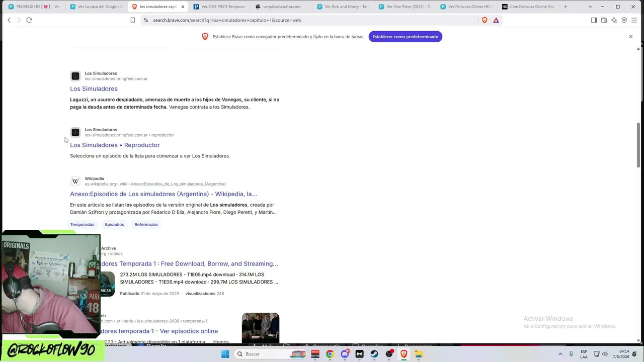Open File Explorer from the taskbar
The image size is (644, 362).
click(419, 354)
